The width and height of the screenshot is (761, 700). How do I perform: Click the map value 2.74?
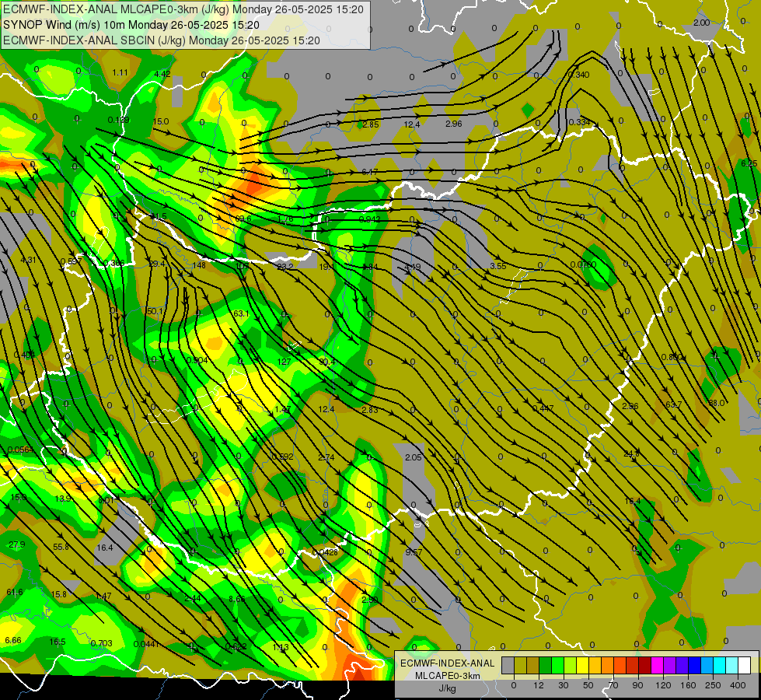coord(326,457)
